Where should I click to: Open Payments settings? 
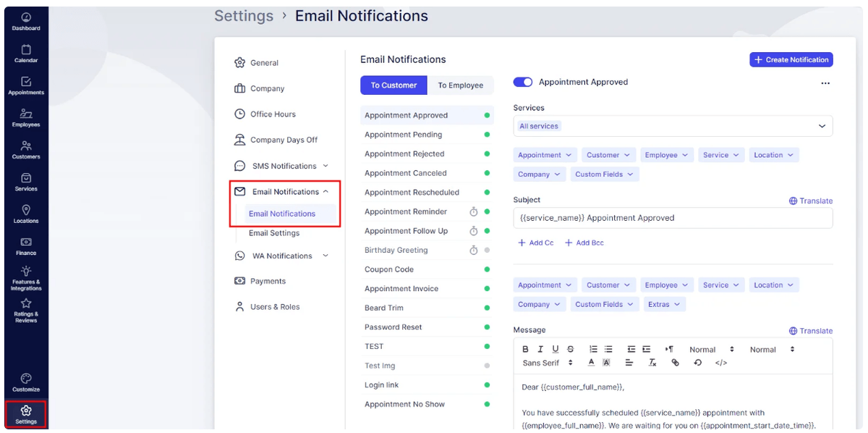(260, 281)
